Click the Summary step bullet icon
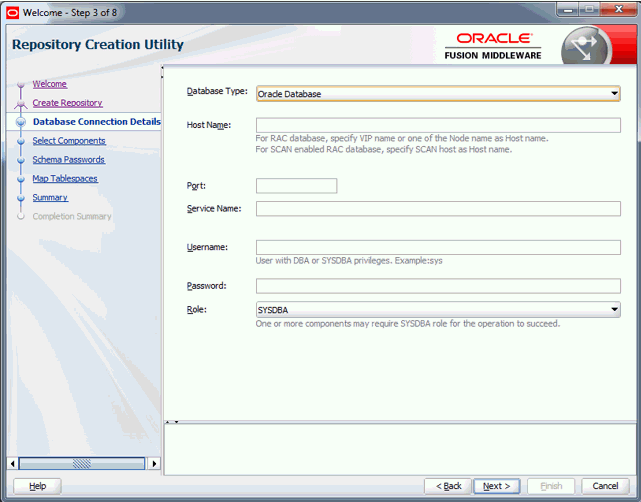This screenshot has height=502, width=641. pyautogui.click(x=21, y=198)
